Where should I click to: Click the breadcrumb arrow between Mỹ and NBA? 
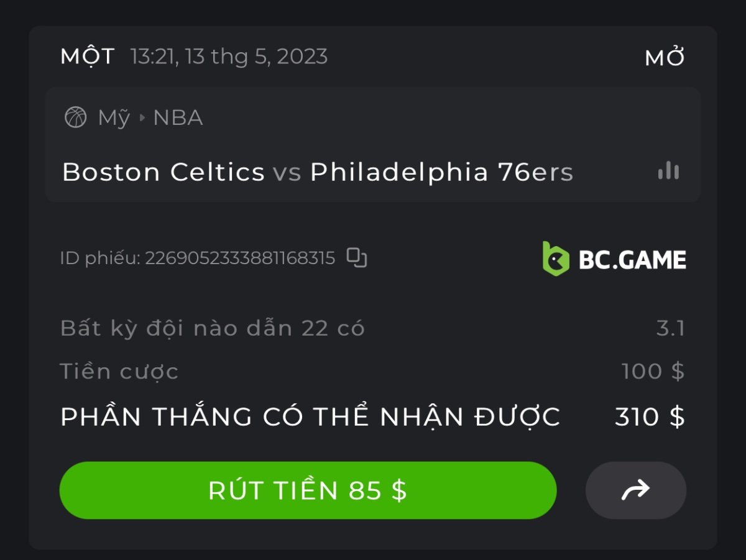[142, 117]
